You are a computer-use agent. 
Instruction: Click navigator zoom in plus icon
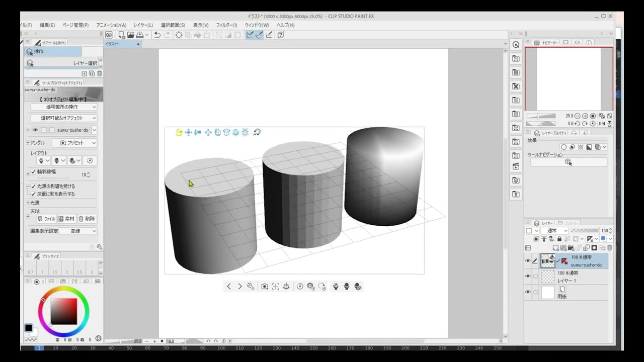(x=585, y=116)
